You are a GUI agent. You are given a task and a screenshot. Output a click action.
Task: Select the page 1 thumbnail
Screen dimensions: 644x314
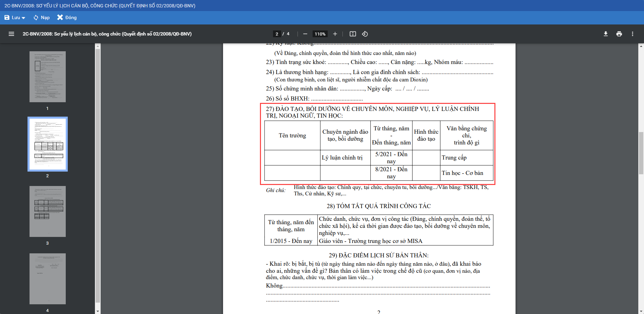click(48, 77)
